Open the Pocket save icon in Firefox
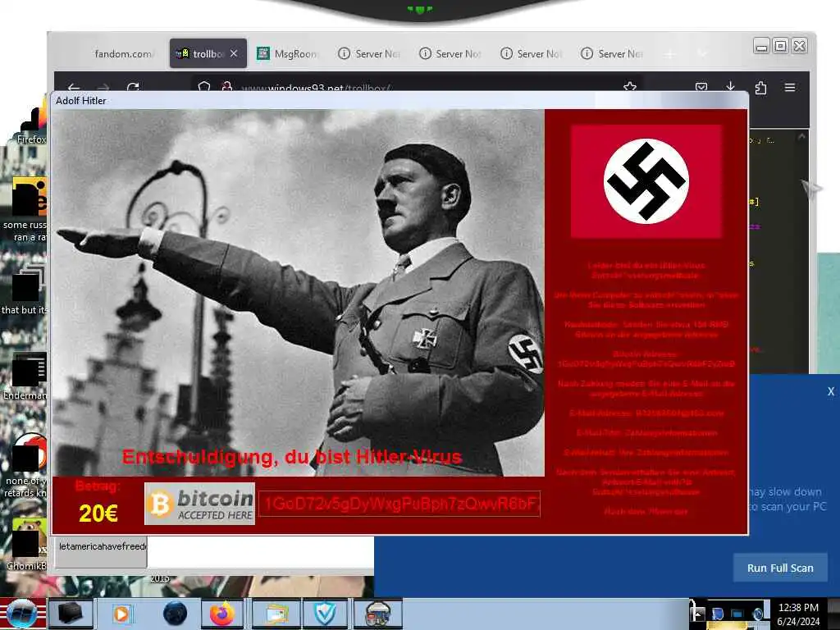This screenshot has width=840, height=630. pyautogui.click(x=701, y=87)
